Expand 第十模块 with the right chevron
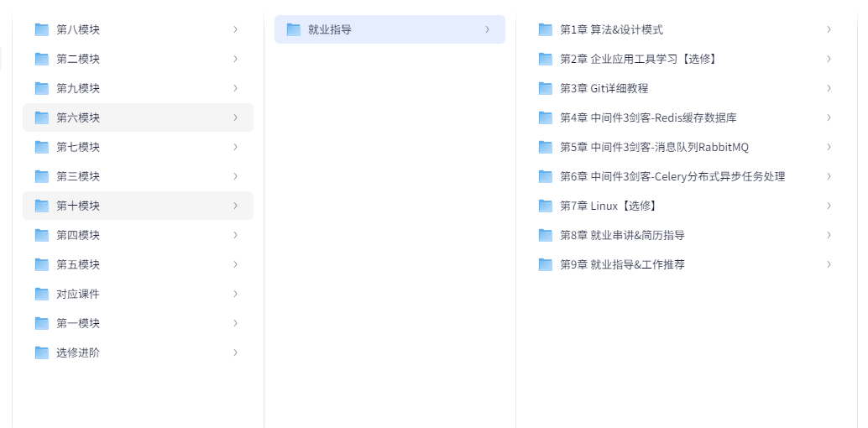The width and height of the screenshot is (868, 428). [x=235, y=206]
